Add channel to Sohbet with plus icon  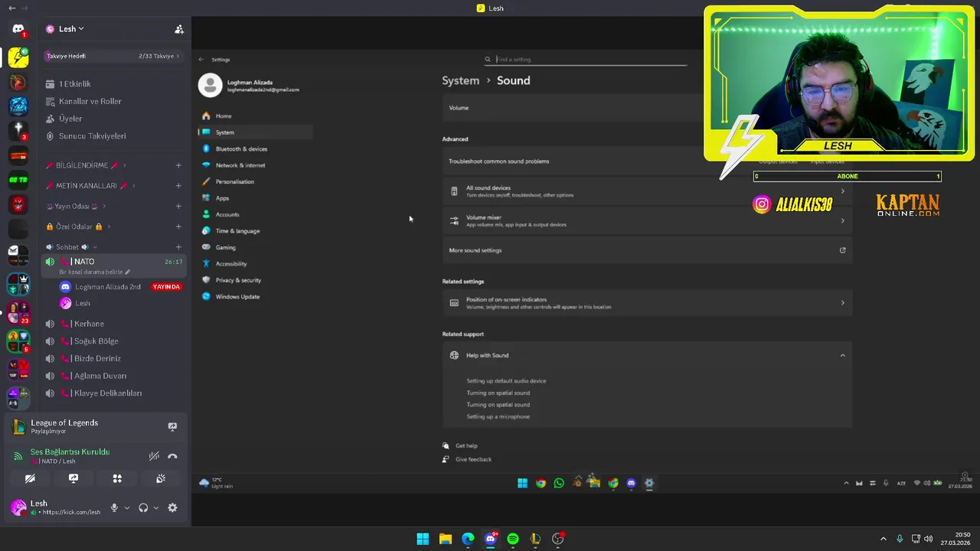click(178, 247)
